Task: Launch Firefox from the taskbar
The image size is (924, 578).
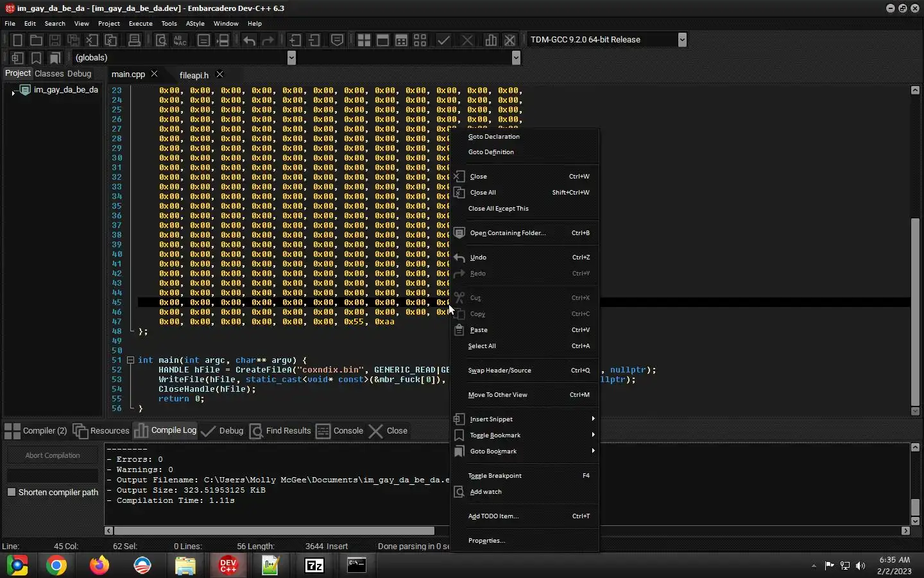Action: click(x=99, y=565)
